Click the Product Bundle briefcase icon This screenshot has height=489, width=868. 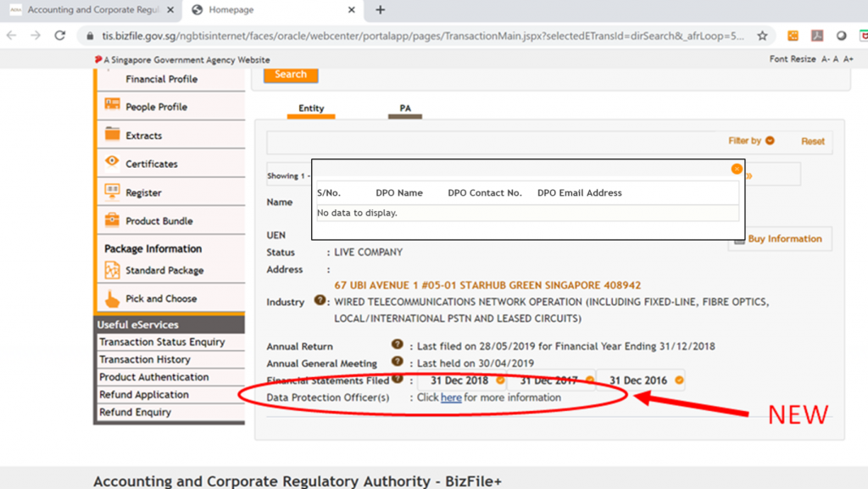[x=113, y=219]
